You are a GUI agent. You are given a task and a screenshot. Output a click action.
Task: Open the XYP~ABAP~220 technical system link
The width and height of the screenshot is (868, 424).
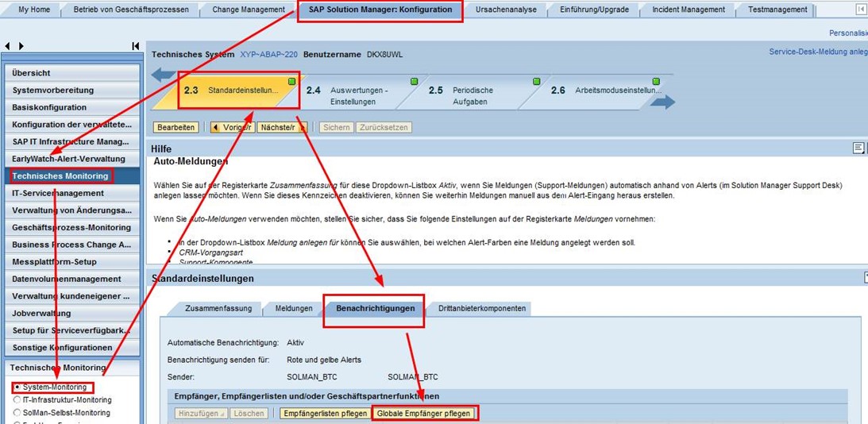coord(268,55)
